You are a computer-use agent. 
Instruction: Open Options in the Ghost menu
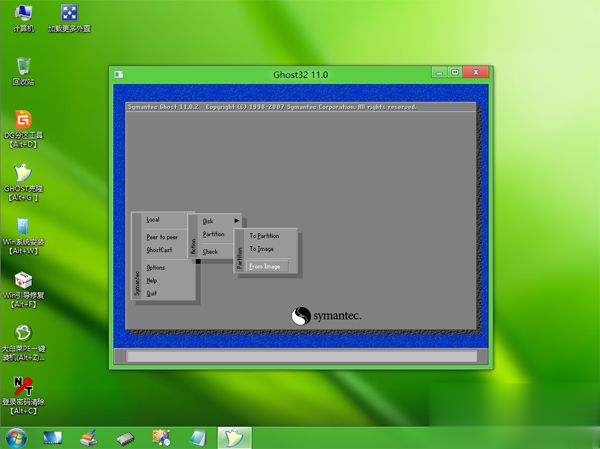coord(156,267)
